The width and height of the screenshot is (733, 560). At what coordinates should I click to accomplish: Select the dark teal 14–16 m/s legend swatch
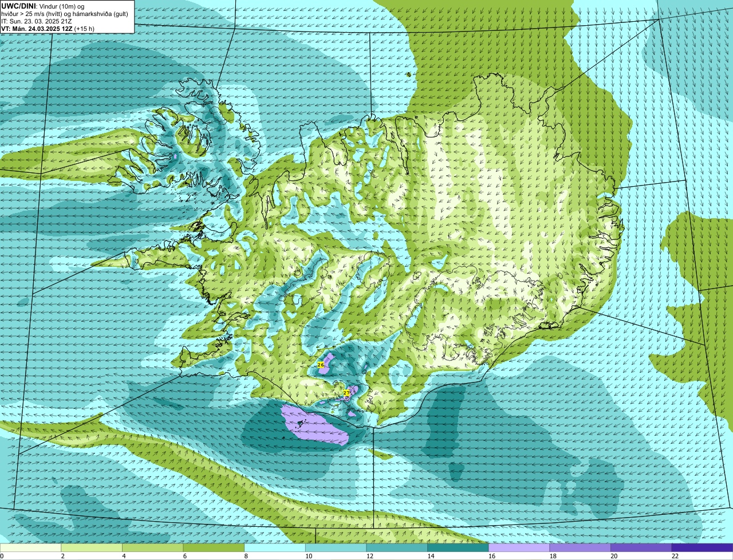(458, 547)
